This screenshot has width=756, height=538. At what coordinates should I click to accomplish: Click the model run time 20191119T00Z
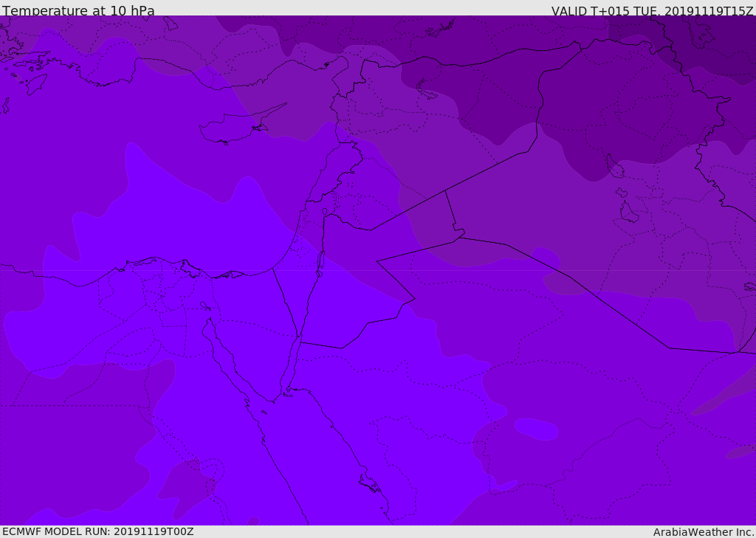click(x=153, y=531)
